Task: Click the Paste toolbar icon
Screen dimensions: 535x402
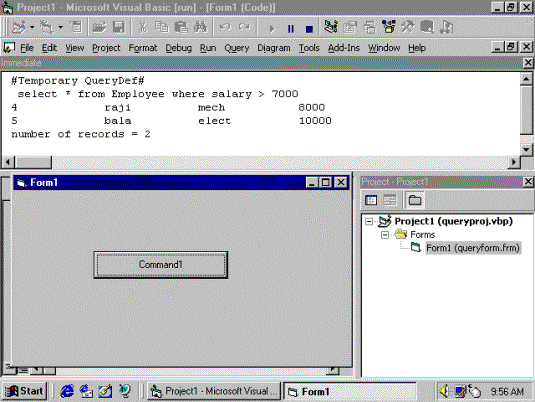Action: (181, 27)
